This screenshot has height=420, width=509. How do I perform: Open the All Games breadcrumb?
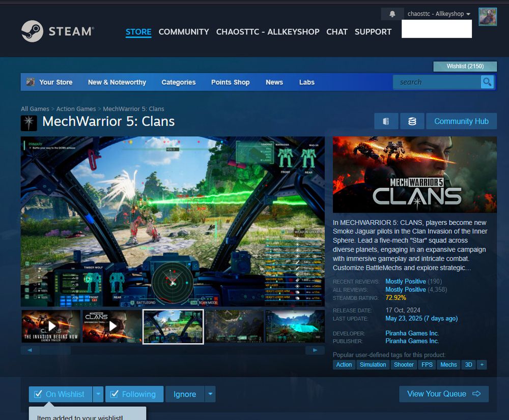[x=35, y=109]
